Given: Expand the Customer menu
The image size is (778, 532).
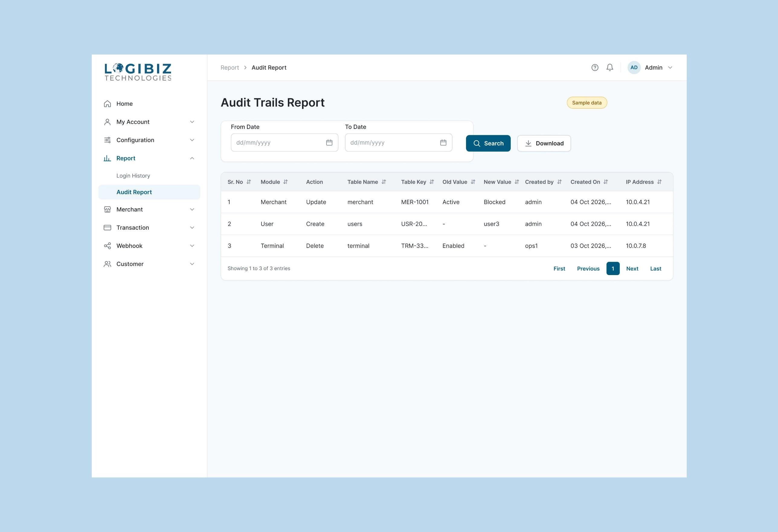Looking at the screenshot, I should [x=149, y=264].
